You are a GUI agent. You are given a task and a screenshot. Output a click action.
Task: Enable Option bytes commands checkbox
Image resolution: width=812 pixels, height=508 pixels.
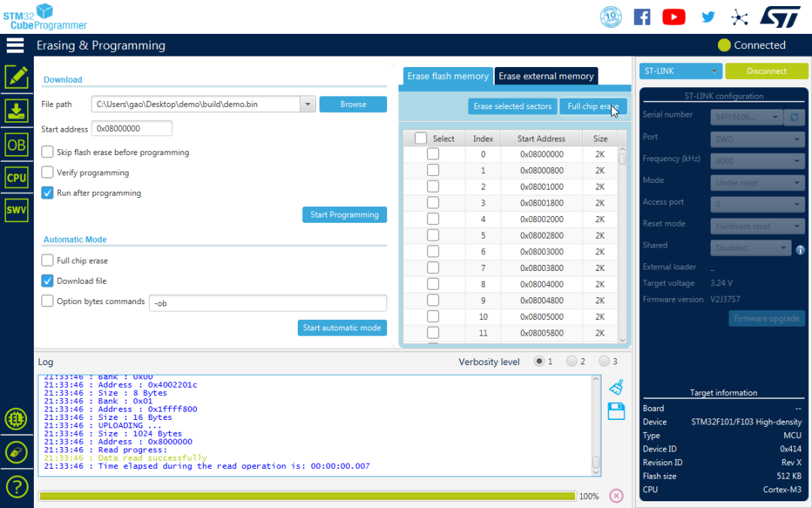(47, 300)
